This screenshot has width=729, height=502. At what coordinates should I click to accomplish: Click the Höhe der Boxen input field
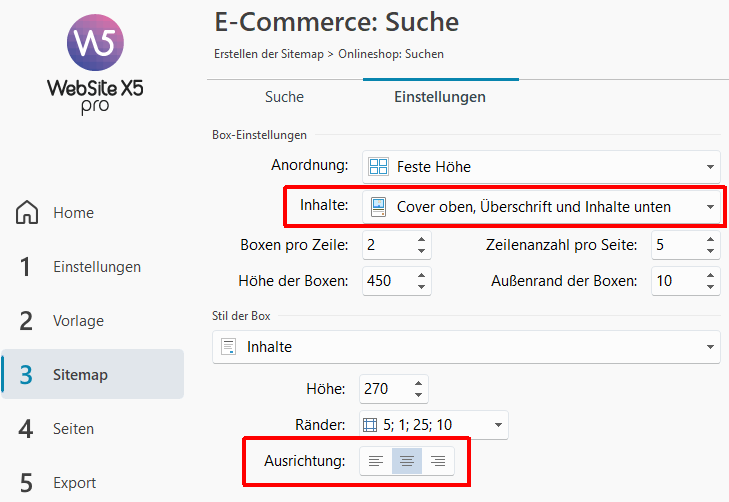[384, 281]
